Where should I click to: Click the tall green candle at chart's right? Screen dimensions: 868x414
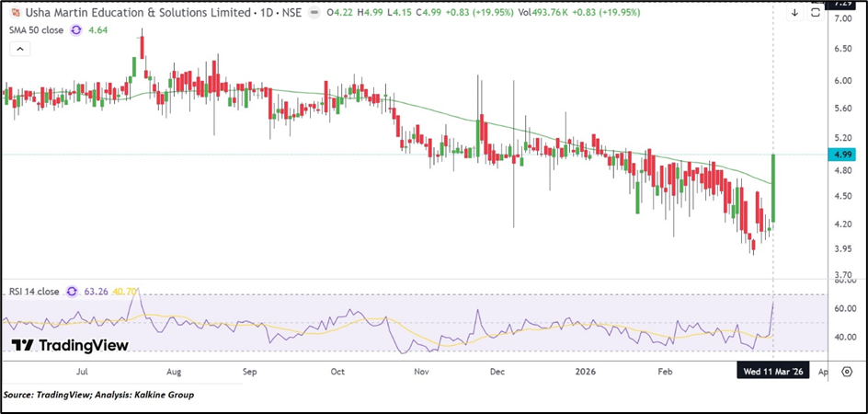774,189
